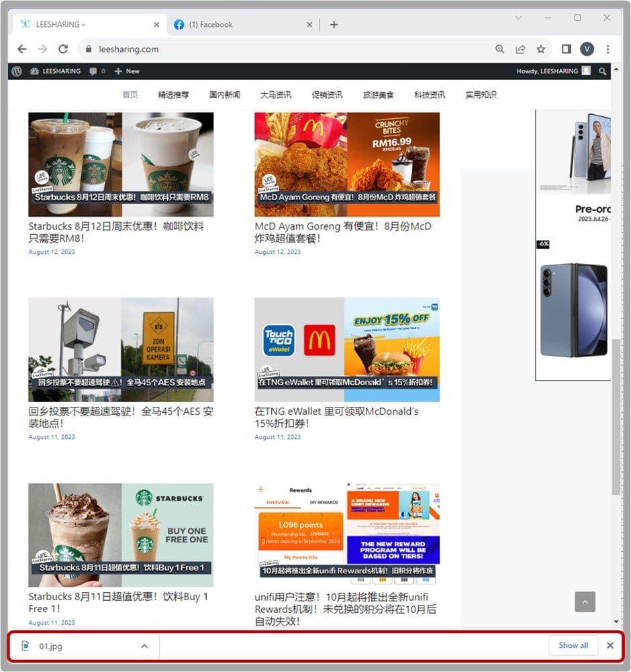Open the TNG eWallet McDonald's thumbnail

click(347, 350)
